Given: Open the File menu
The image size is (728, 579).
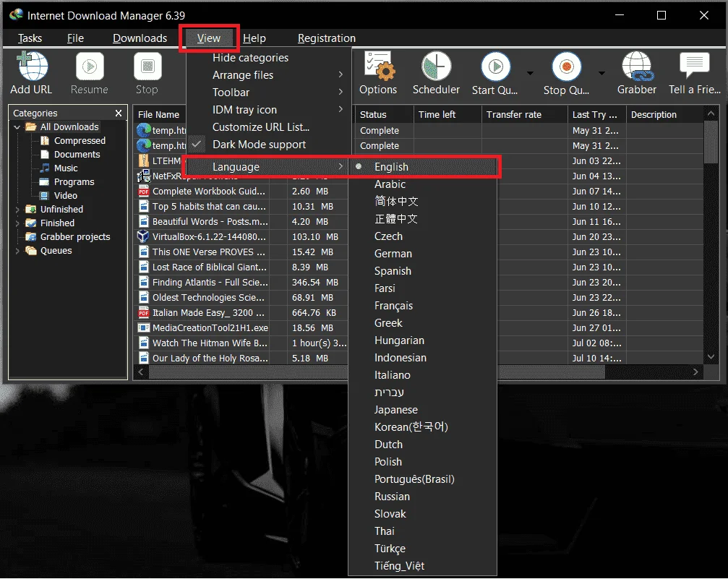Looking at the screenshot, I should (75, 38).
